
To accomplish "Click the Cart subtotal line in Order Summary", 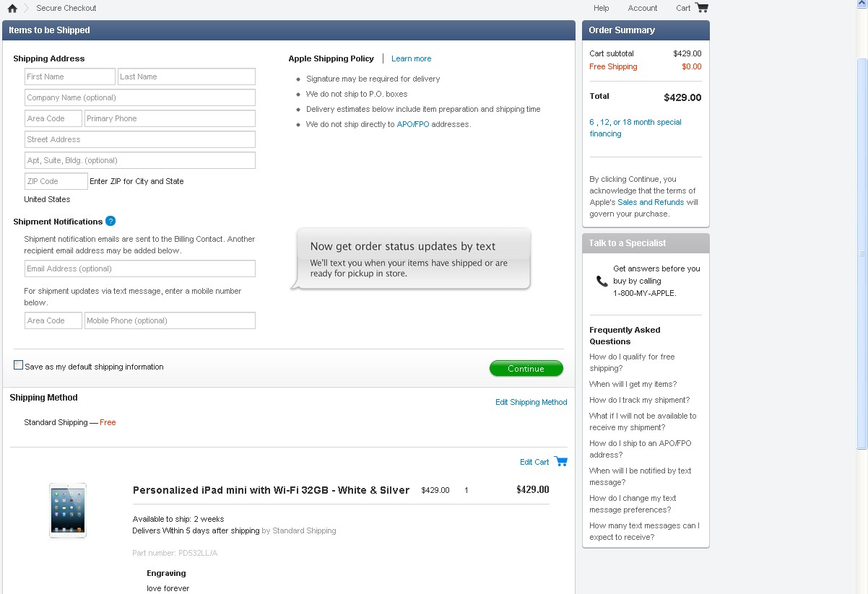I will coord(646,53).
